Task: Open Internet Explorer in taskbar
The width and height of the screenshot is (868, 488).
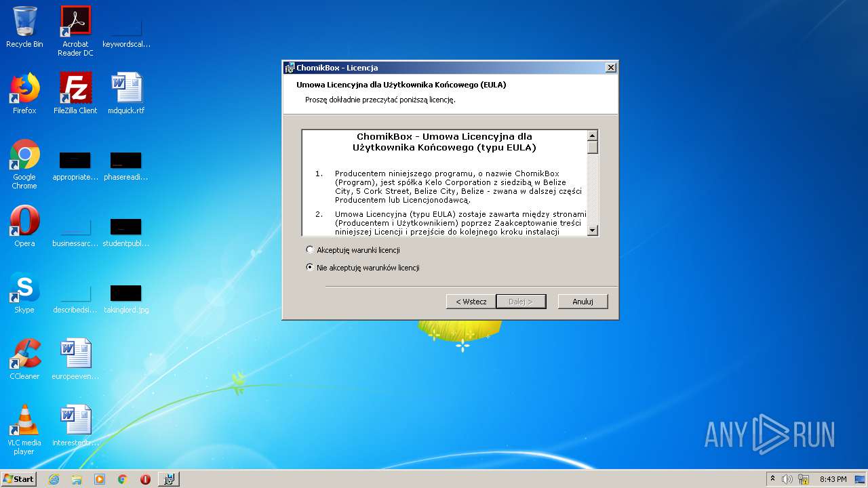Action: point(54,479)
